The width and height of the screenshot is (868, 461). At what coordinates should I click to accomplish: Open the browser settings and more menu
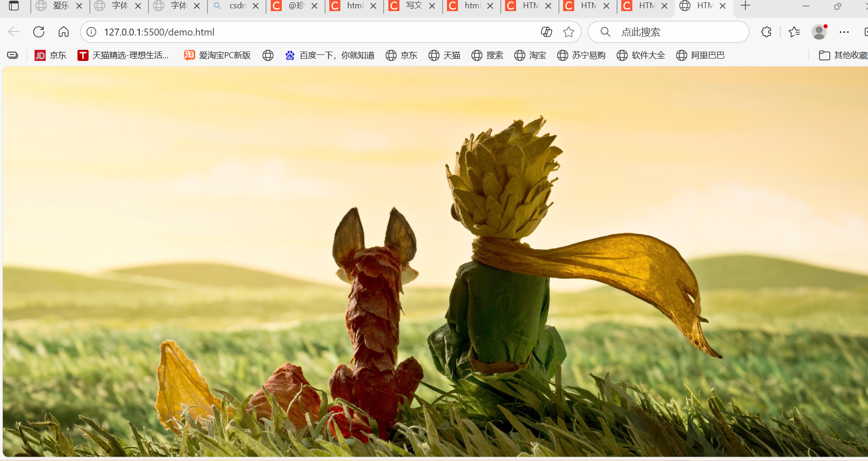pos(844,32)
